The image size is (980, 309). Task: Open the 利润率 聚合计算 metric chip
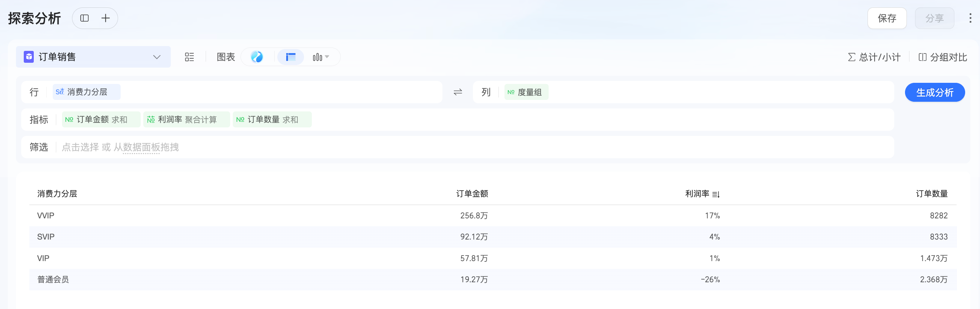coord(186,120)
